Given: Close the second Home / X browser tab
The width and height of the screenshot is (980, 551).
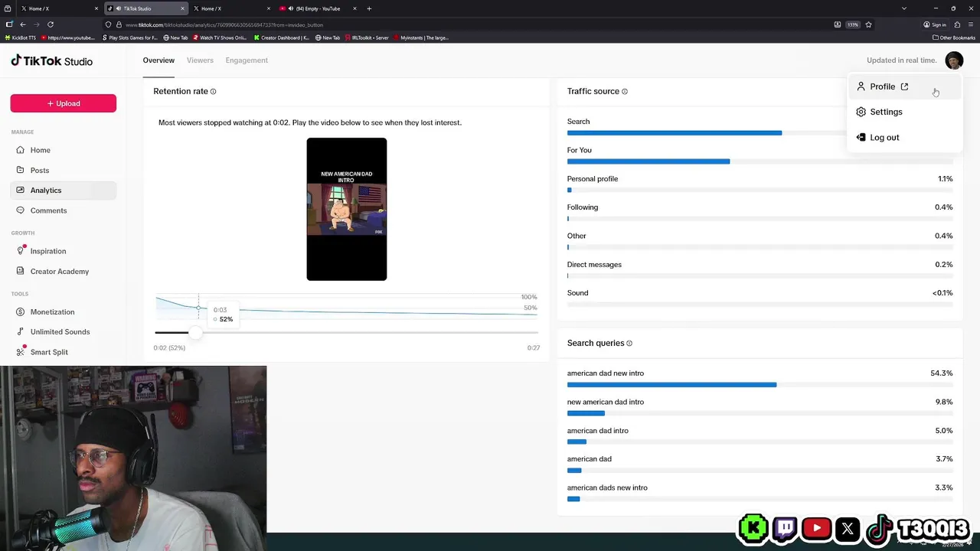Looking at the screenshot, I should click(268, 8).
